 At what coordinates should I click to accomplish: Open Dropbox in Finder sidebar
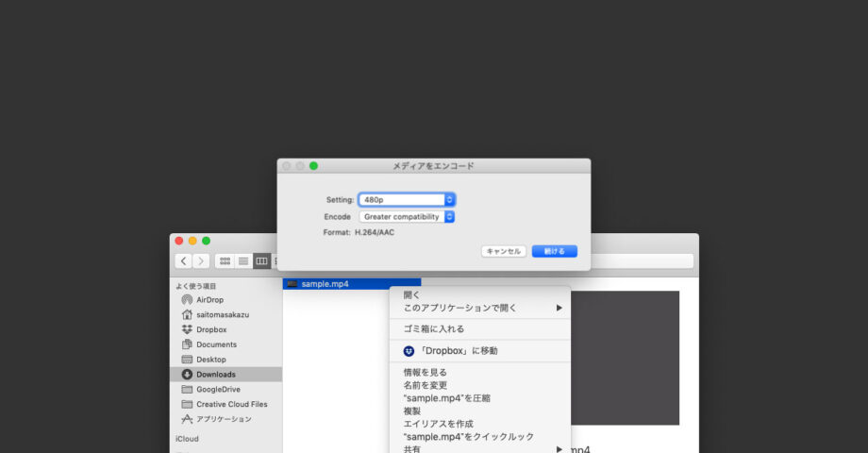(225, 329)
